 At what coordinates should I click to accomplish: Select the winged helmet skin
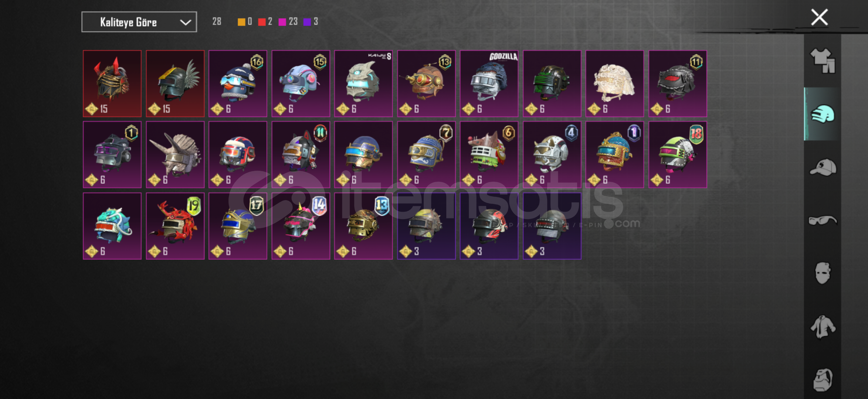click(x=175, y=83)
